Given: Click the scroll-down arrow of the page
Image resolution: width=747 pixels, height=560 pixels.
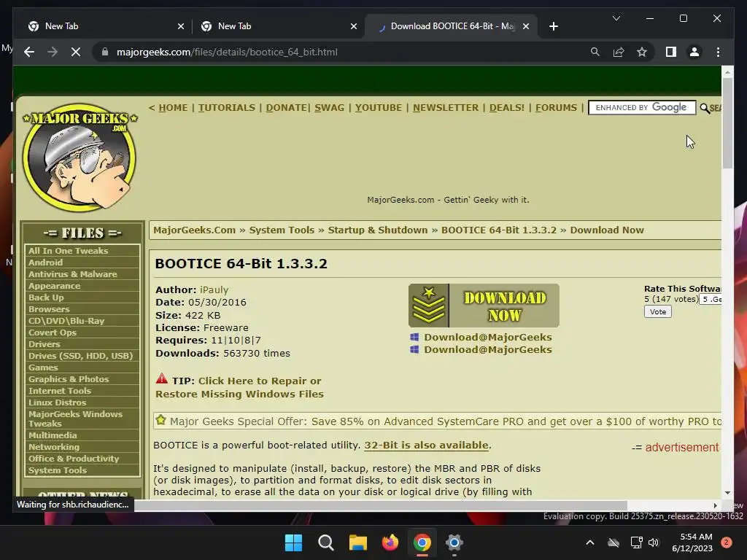Looking at the screenshot, I should (727, 493).
